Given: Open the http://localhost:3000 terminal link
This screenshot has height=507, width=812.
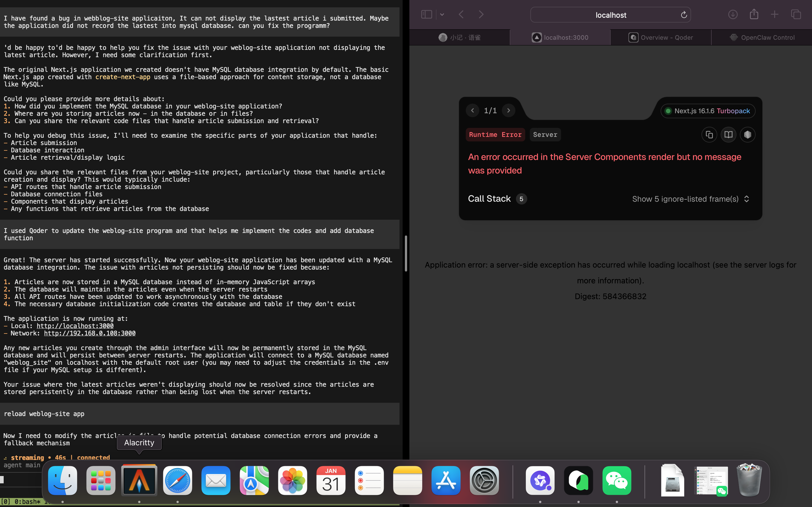Looking at the screenshot, I should pos(75,326).
